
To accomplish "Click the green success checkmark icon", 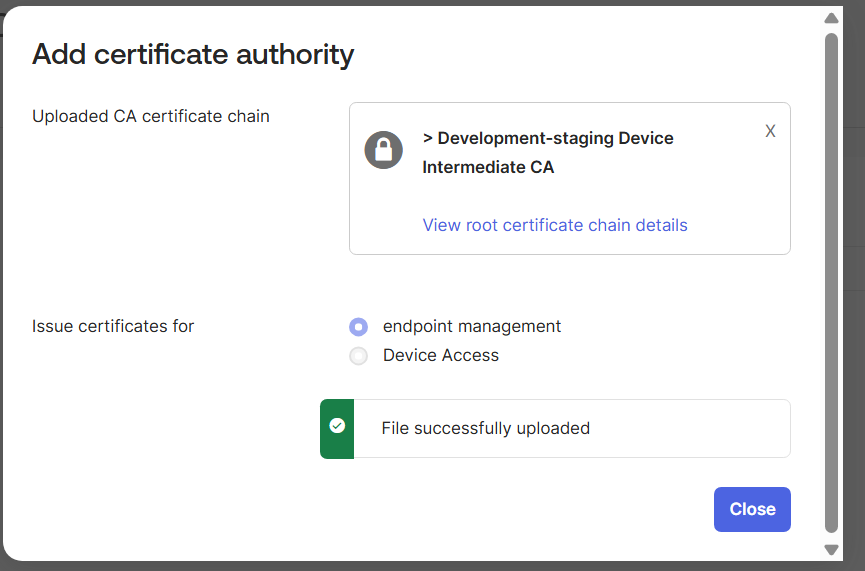I will pyautogui.click(x=337, y=426).
